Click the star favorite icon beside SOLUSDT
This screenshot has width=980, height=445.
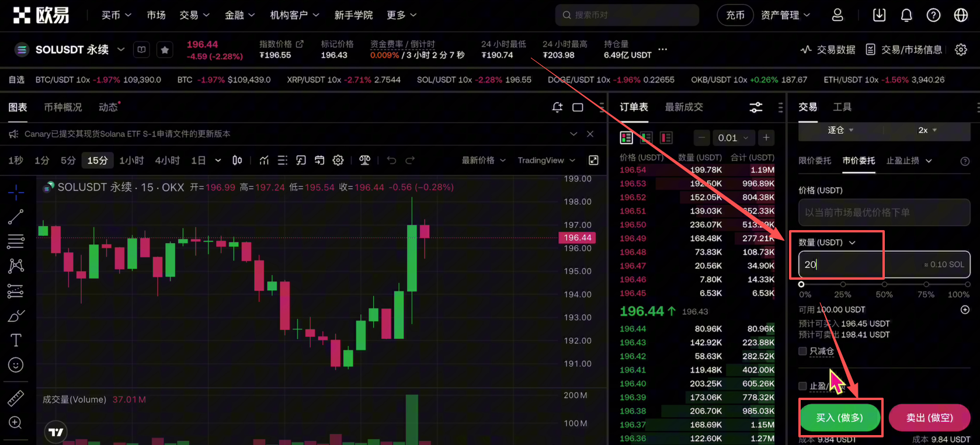[x=165, y=50]
